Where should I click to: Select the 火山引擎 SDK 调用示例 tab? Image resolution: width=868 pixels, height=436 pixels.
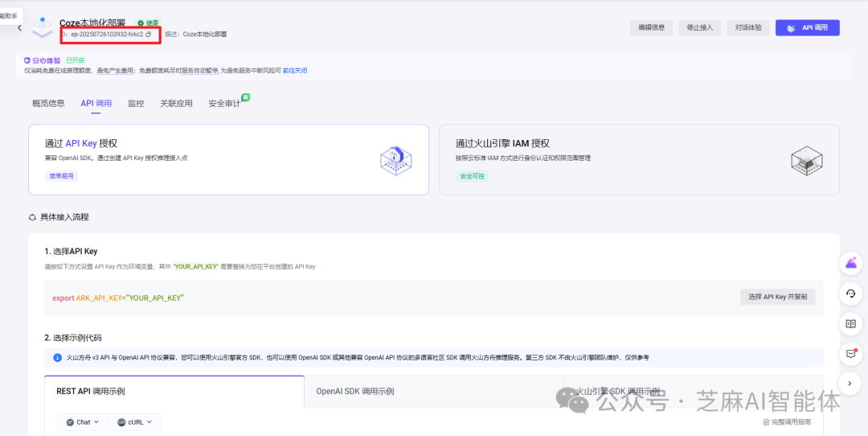[x=693, y=391]
